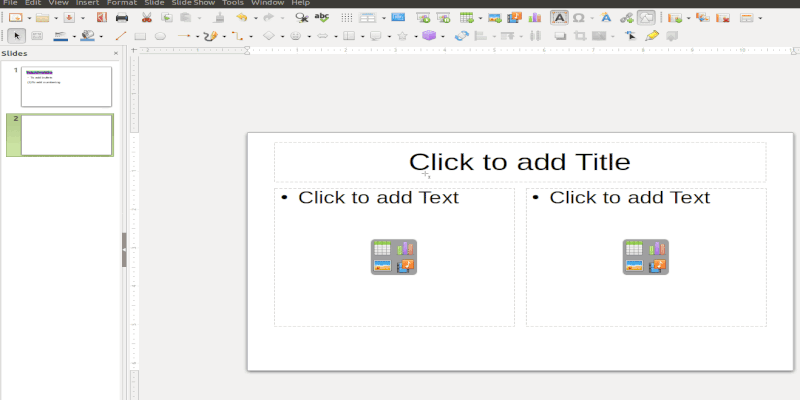Expand the recent documents dropdown beside Open
Screen dimensions: 800x400
[x=56, y=18]
